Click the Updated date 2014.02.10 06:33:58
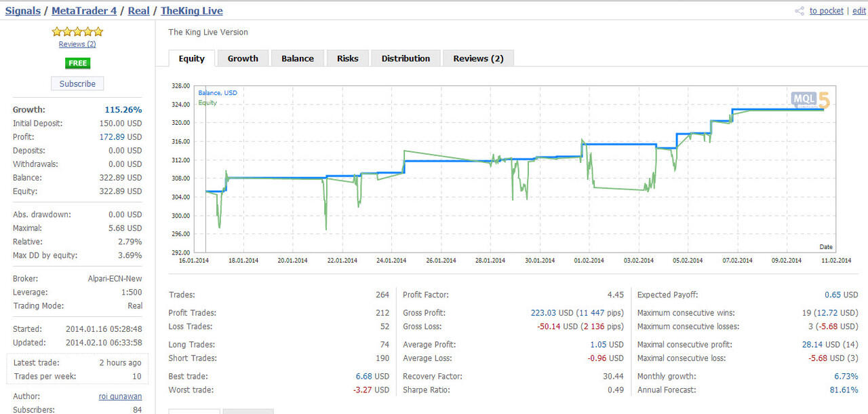This screenshot has width=868, height=414. pos(104,342)
